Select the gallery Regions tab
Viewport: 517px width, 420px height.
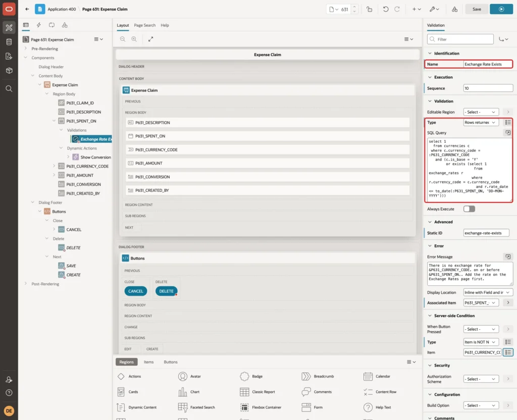[x=127, y=362]
